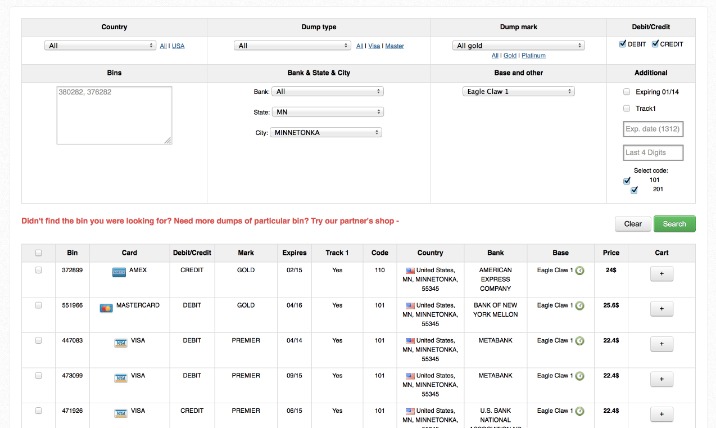Click the Bank column header
This screenshot has height=428, width=716.
(x=495, y=253)
